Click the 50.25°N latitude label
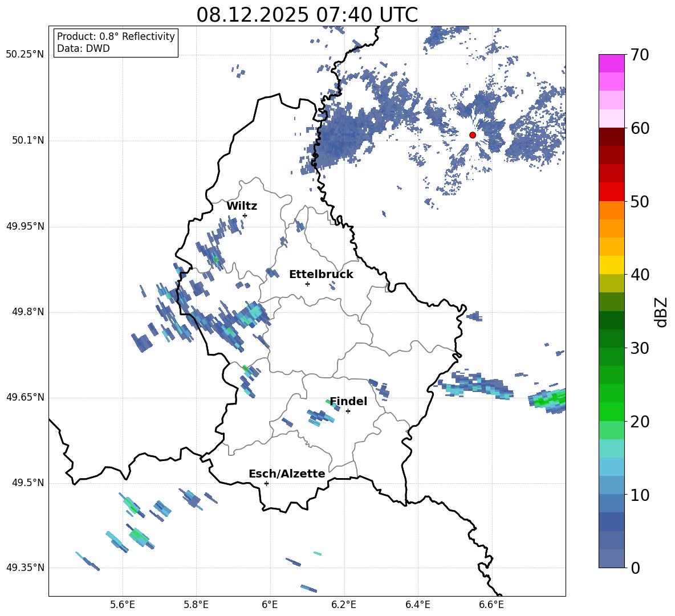Image resolution: width=675 pixels, height=616 pixels. coord(25,55)
